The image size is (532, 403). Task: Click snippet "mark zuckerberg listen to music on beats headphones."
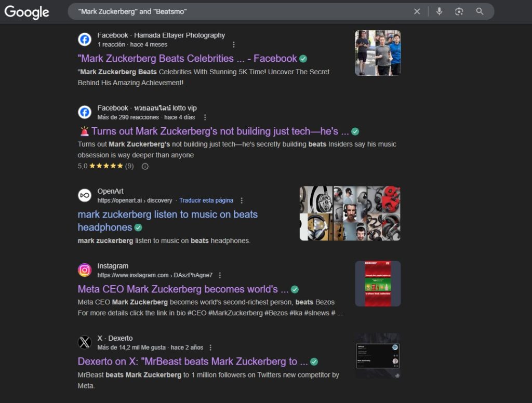[164, 240]
